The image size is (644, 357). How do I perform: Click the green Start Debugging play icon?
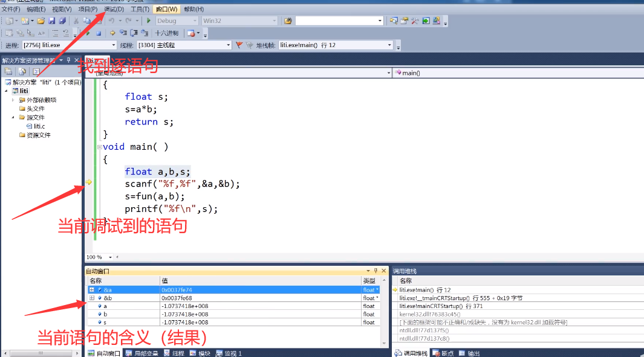[x=149, y=21]
